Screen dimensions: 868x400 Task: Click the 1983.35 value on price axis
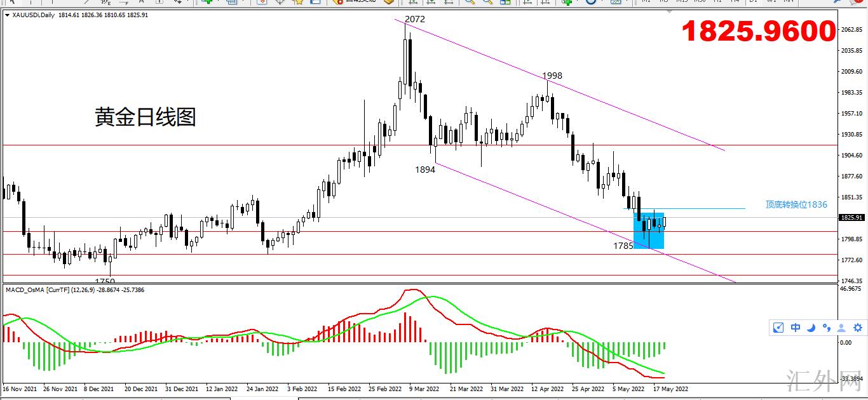point(850,93)
